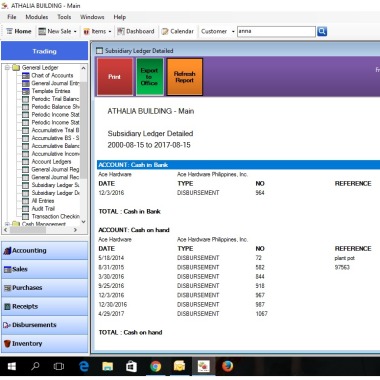This screenshot has width=380, height=380.
Task: Open All Entries in the tree
Action: pyautogui.click(x=43, y=201)
